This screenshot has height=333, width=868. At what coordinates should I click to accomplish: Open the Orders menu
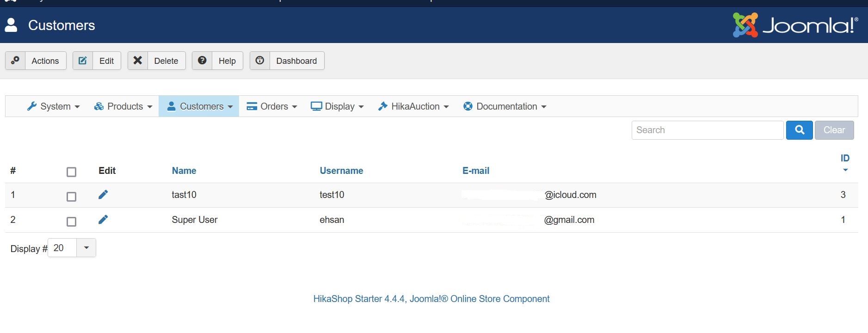[271, 106]
